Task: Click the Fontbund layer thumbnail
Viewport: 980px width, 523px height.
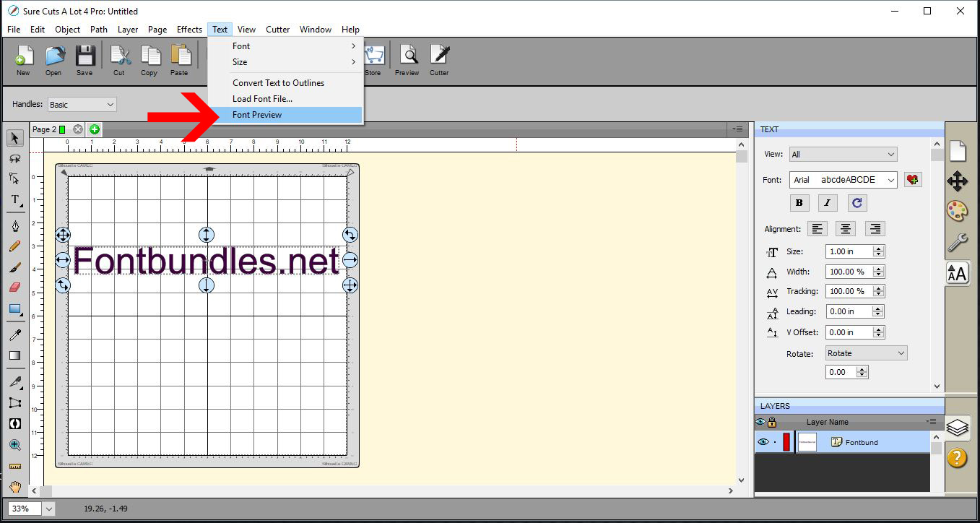Action: (807, 442)
